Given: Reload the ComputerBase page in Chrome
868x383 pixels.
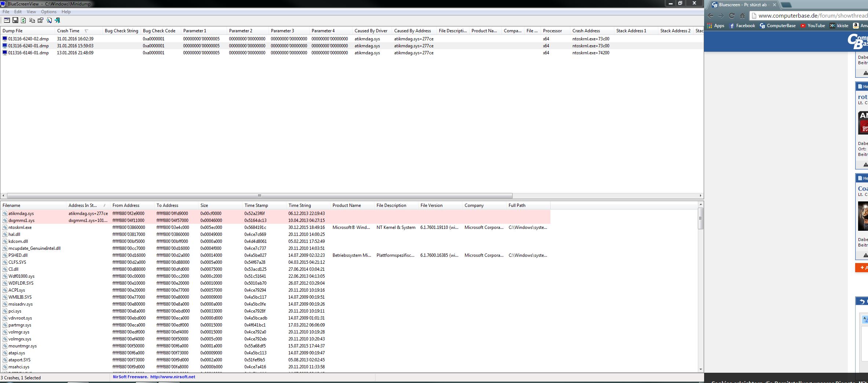Looking at the screenshot, I should [732, 16].
